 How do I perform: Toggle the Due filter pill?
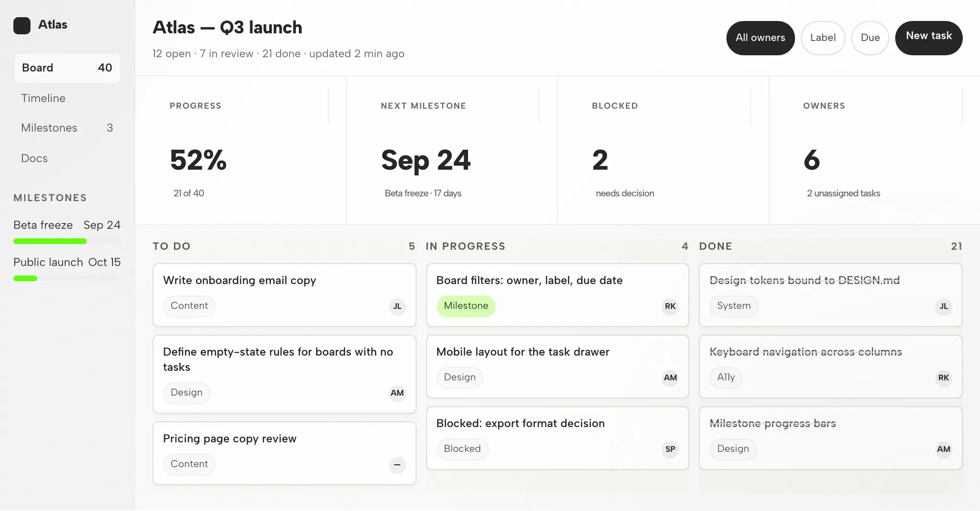(x=870, y=38)
